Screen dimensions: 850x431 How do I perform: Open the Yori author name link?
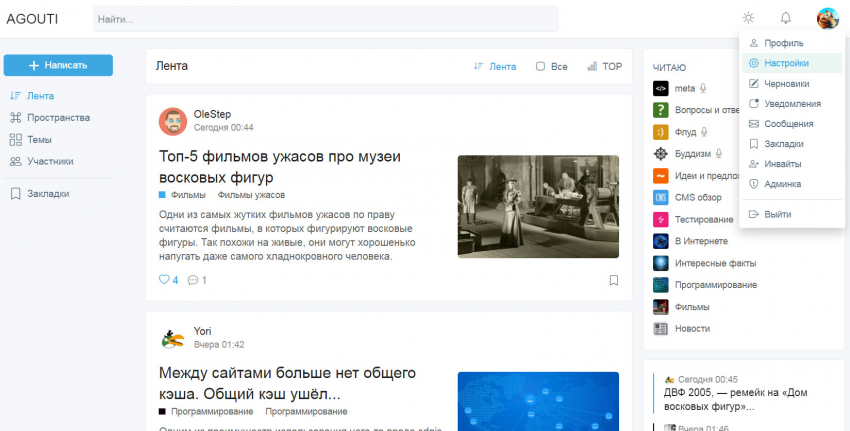click(x=202, y=331)
